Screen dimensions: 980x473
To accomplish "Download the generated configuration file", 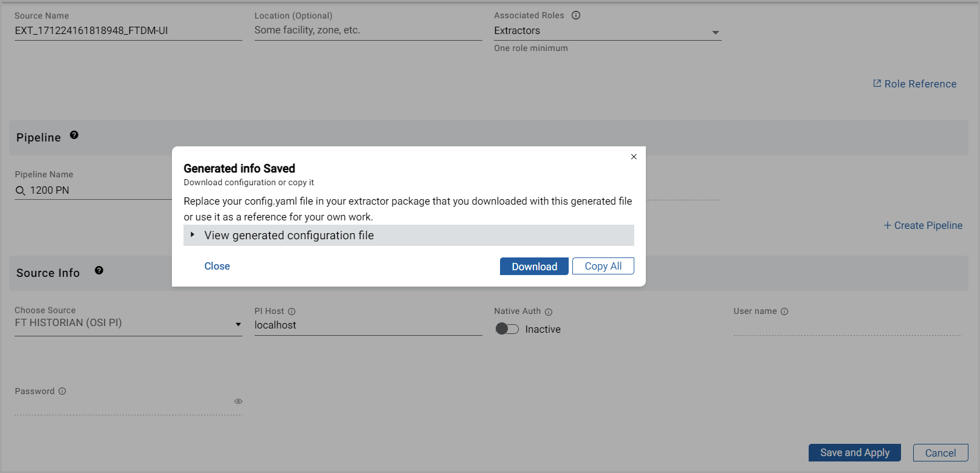I will click(533, 267).
